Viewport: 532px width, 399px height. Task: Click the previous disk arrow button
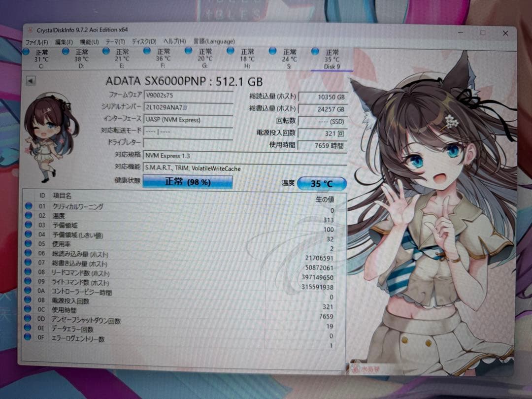[31, 81]
